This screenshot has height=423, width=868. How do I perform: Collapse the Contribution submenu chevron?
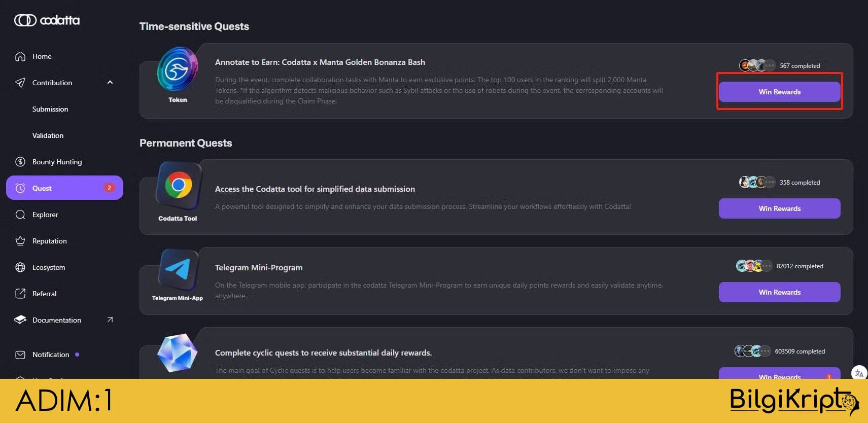click(110, 82)
